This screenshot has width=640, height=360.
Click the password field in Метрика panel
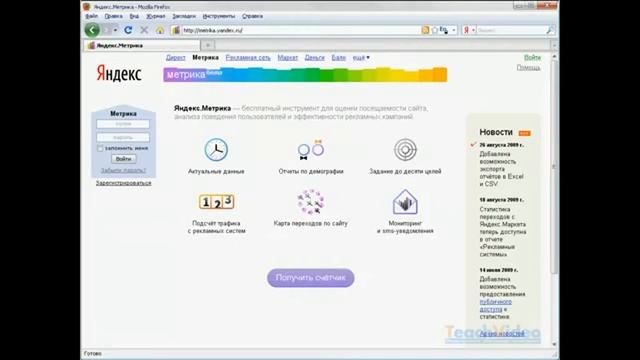point(123,137)
